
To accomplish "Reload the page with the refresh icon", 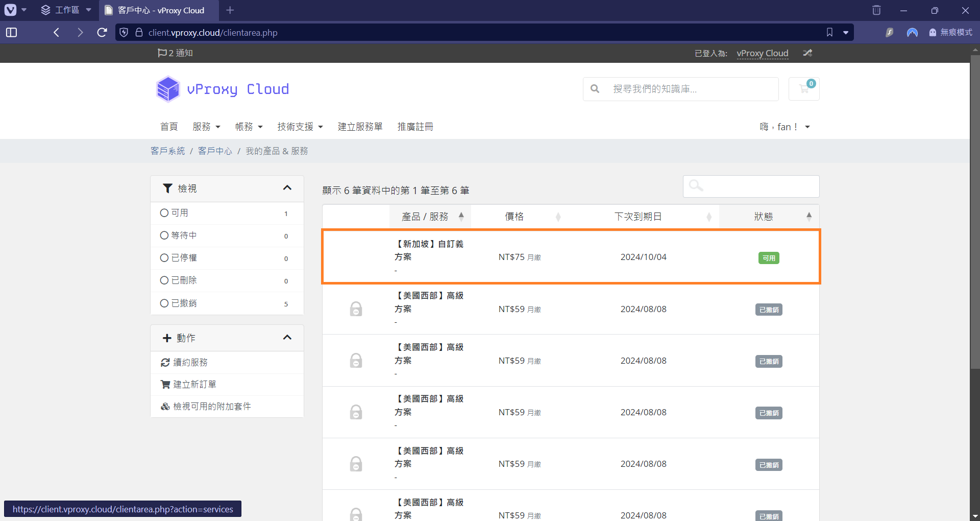I will pyautogui.click(x=102, y=33).
